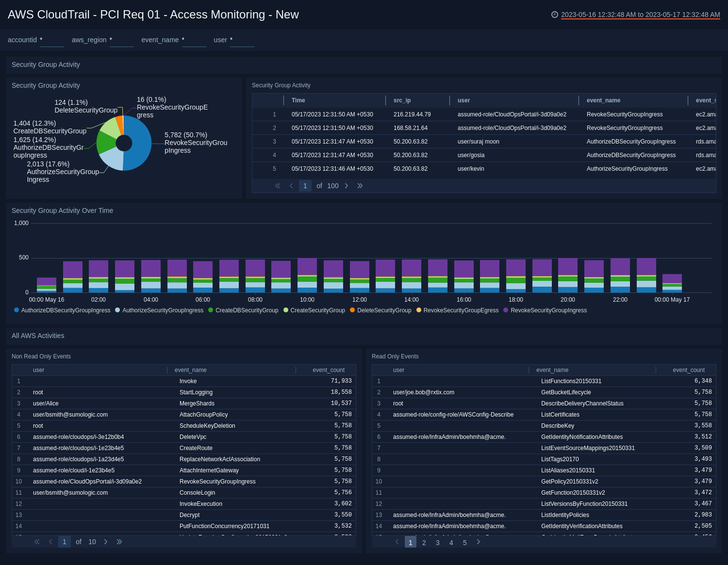Click next page arrow in Security Group Activity table

tap(347, 186)
